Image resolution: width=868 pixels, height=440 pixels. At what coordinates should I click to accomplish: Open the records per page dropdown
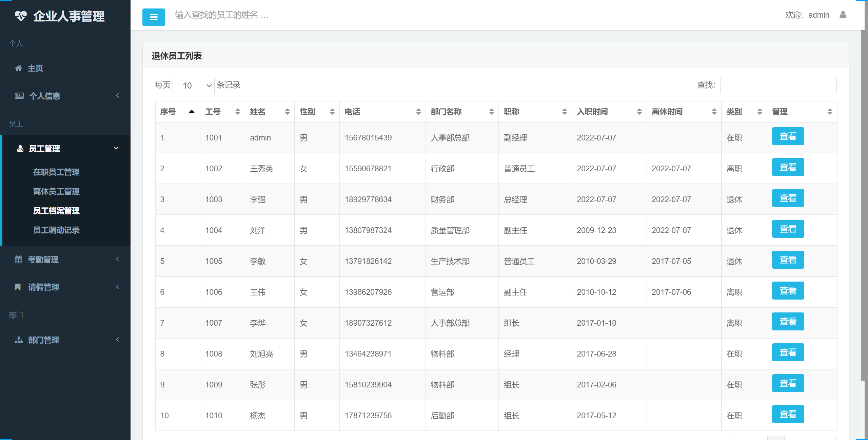(193, 85)
